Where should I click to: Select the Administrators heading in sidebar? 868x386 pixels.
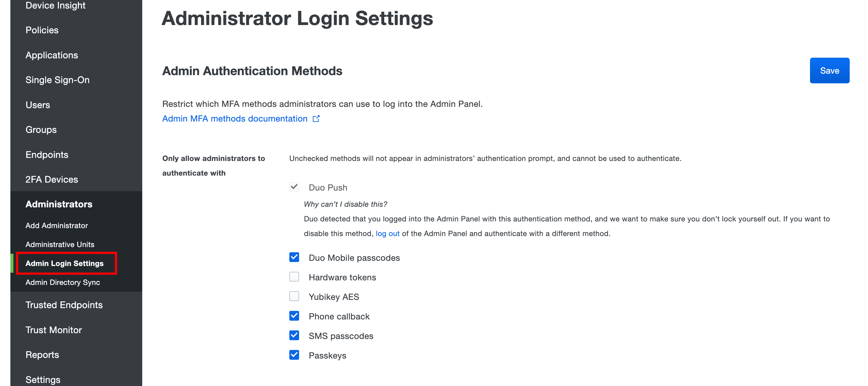pyautogui.click(x=59, y=204)
